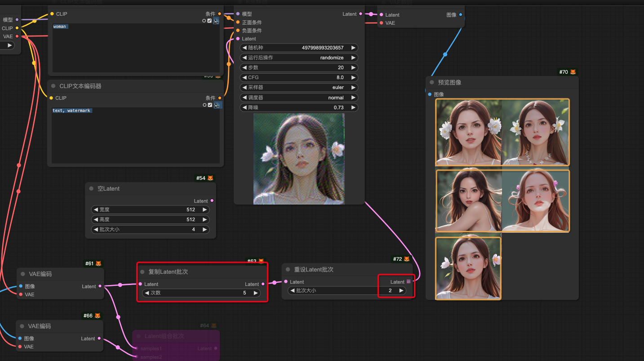Click the grid Latent output port of 重设Latent批次

409,282
